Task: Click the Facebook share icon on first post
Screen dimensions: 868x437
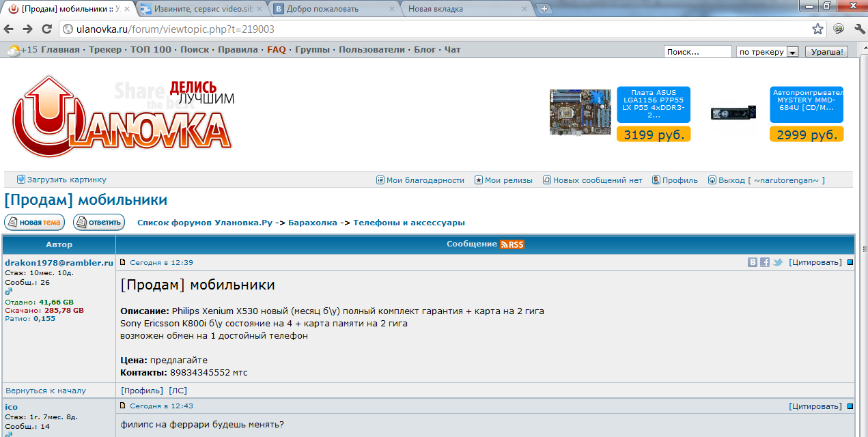Action: pos(764,262)
